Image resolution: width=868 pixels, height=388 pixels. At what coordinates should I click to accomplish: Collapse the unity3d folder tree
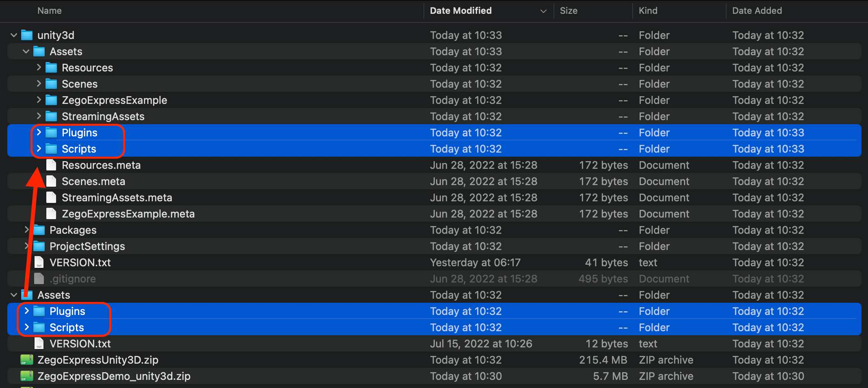click(x=14, y=35)
